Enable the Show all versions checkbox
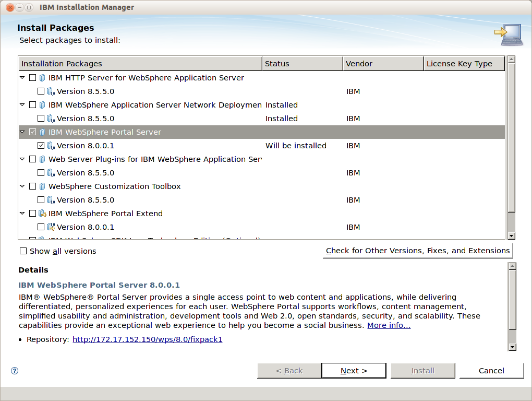This screenshot has height=401, width=532. (x=23, y=251)
